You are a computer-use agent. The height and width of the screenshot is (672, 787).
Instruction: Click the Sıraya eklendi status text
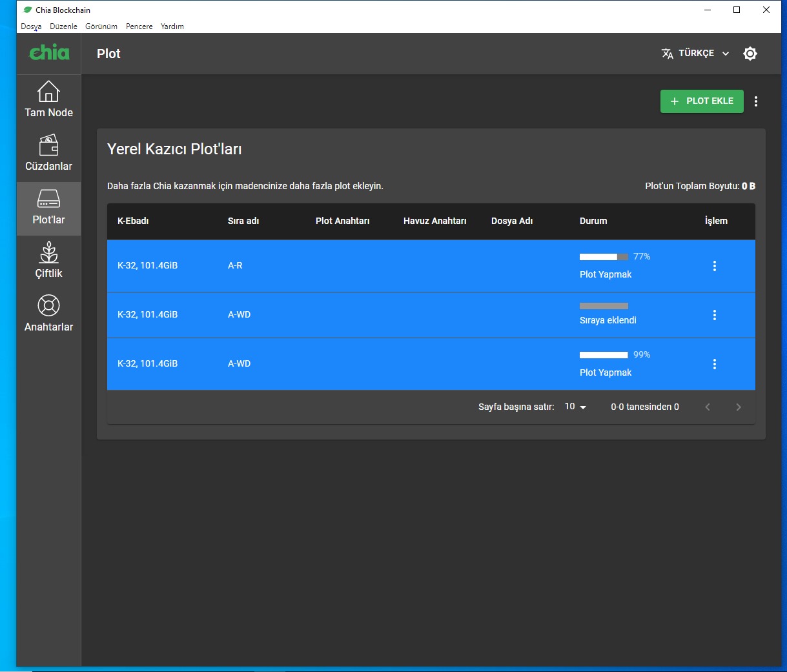(x=608, y=320)
